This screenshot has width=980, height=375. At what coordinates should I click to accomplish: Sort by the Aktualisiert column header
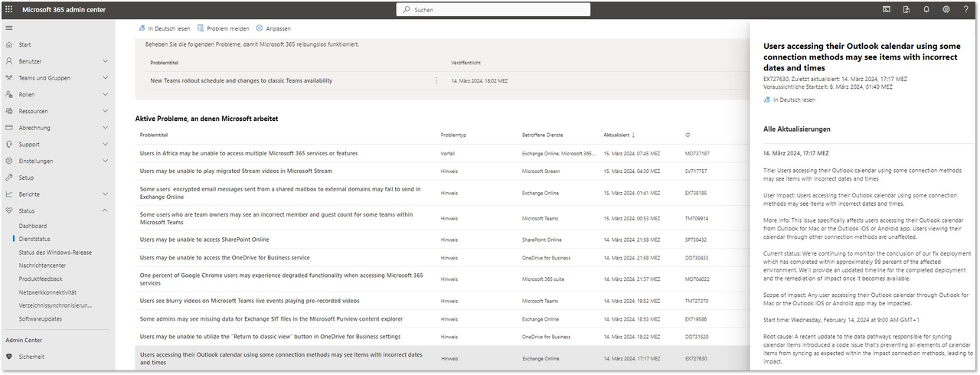[619, 135]
